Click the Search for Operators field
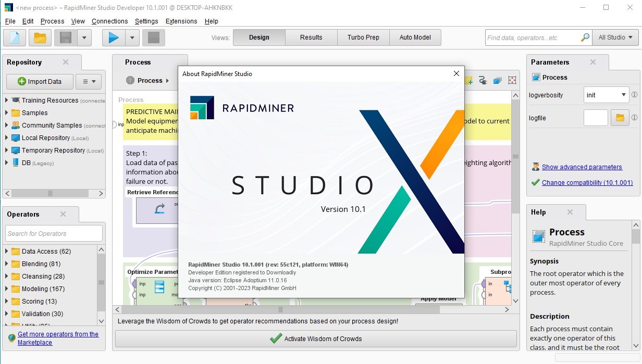 pyautogui.click(x=54, y=233)
